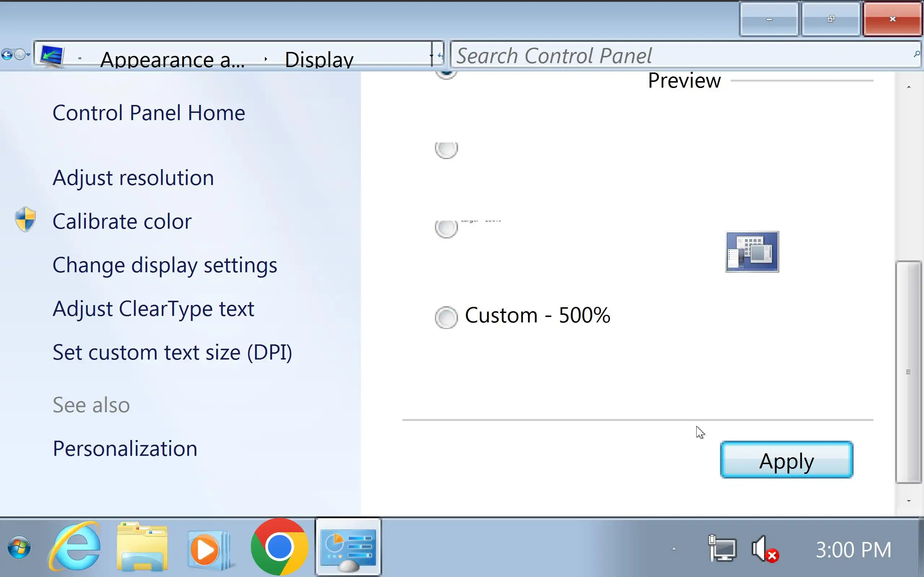Click the back navigation arrow
This screenshot has width=924, height=577.
(x=7, y=55)
